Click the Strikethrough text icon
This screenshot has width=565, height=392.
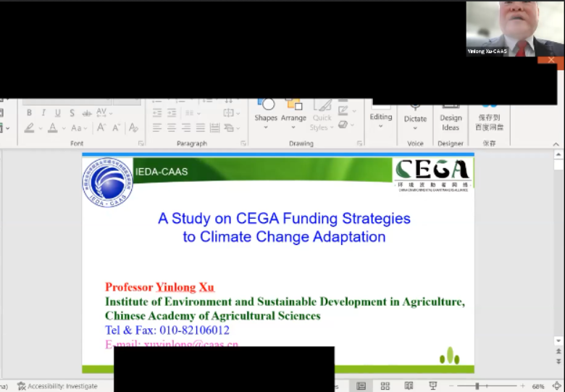(x=86, y=113)
